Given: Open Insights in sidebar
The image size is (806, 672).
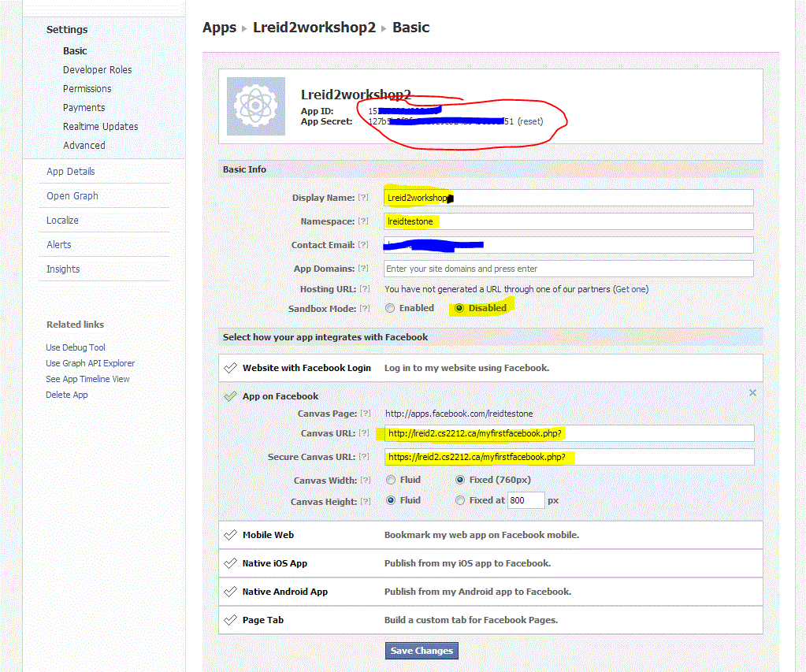Looking at the screenshot, I should 63,269.
